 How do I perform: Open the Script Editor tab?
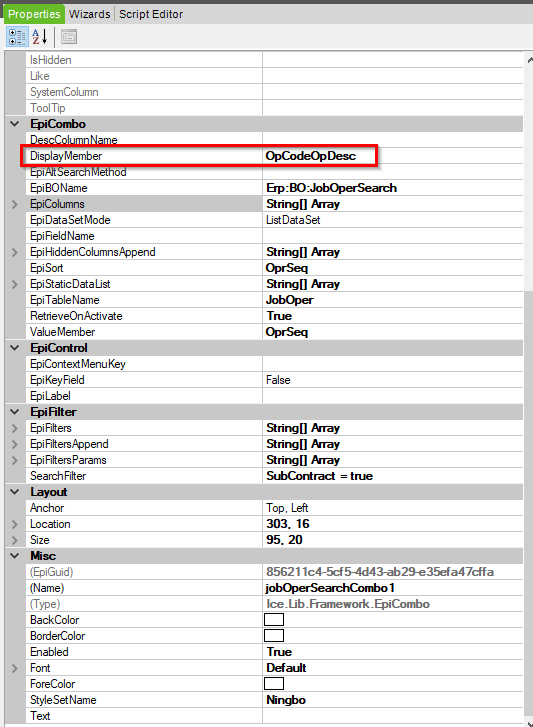pyautogui.click(x=151, y=14)
